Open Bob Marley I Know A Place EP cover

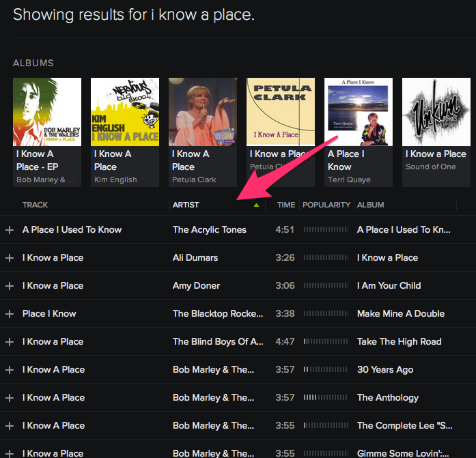tap(47, 112)
